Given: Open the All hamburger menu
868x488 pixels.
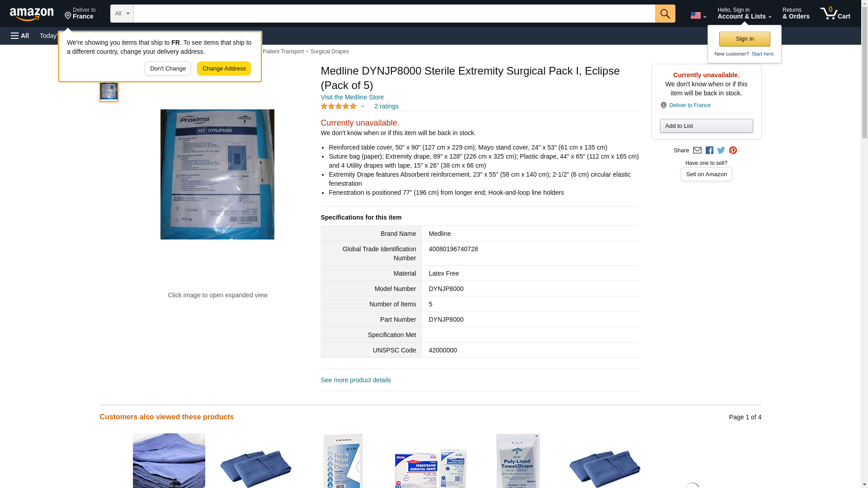Looking at the screenshot, I should click(x=20, y=36).
